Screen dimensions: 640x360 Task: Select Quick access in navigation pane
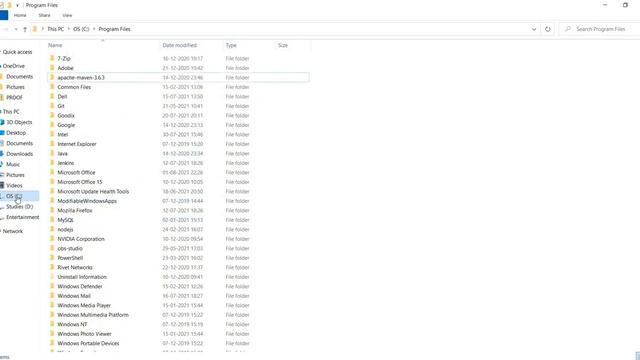point(17,52)
